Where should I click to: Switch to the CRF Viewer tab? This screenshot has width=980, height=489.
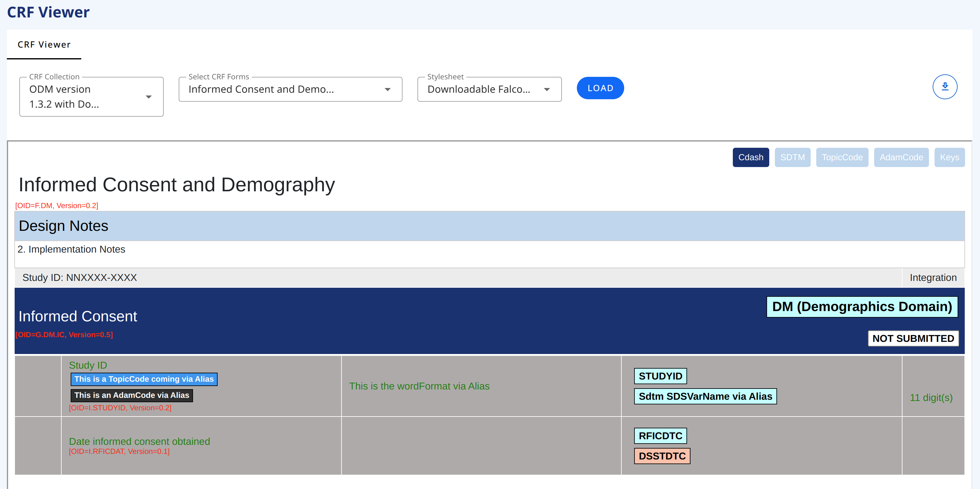[43, 44]
